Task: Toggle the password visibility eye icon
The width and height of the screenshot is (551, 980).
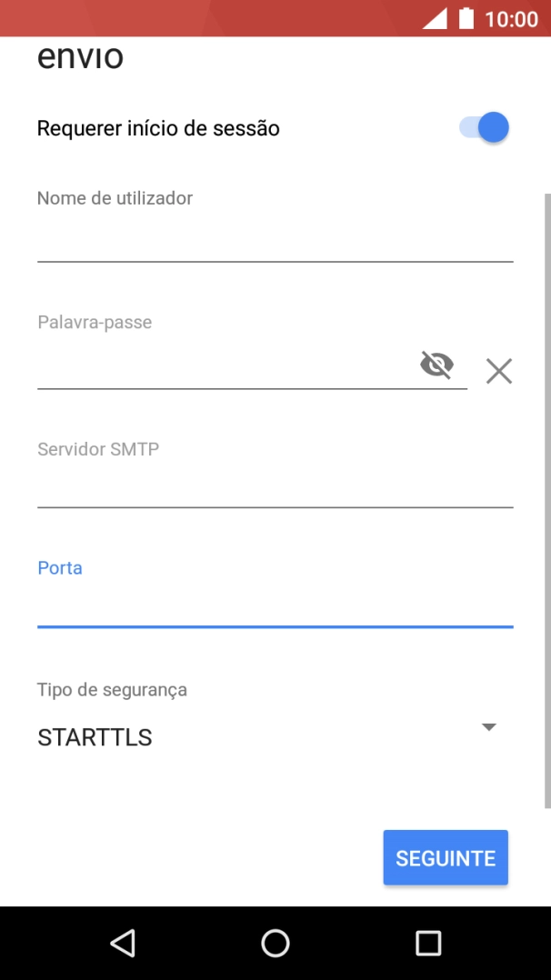Action: [437, 365]
